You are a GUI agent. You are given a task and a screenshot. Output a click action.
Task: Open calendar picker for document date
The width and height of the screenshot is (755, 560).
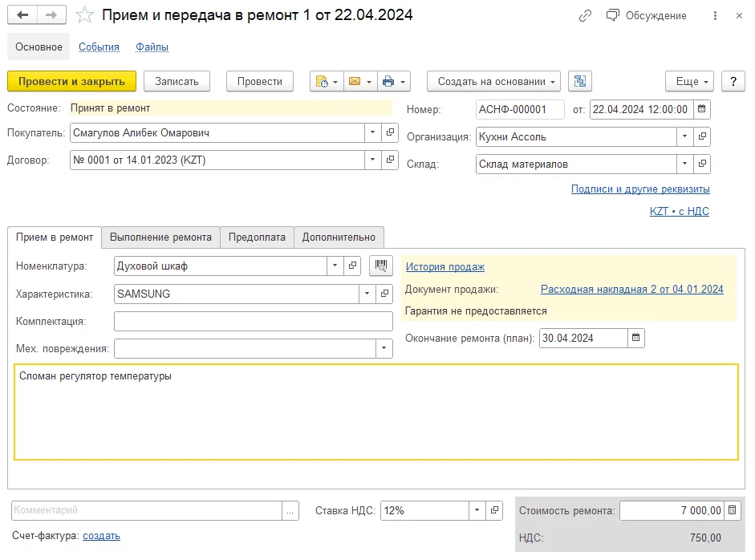pyautogui.click(x=701, y=109)
